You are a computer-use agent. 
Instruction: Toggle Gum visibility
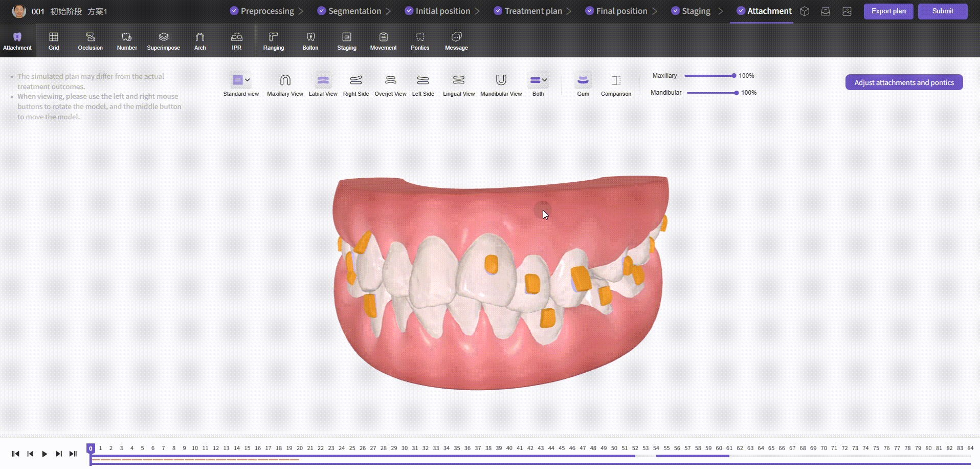[583, 85]
